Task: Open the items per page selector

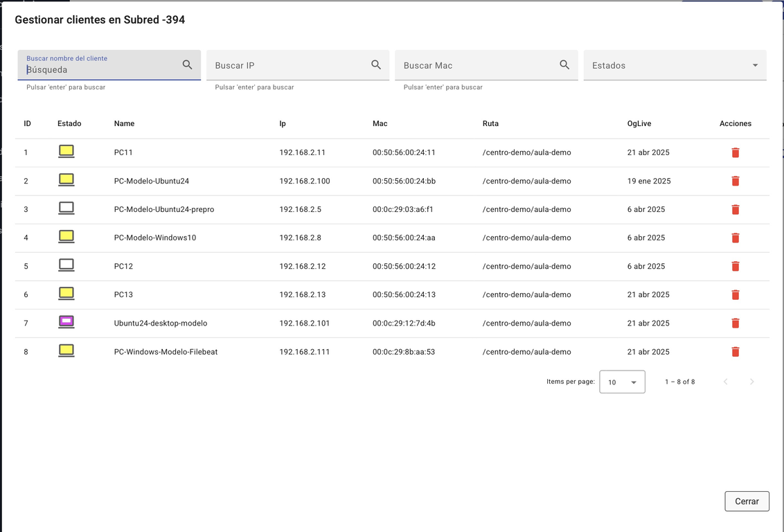Action: (x=622, y=382)
